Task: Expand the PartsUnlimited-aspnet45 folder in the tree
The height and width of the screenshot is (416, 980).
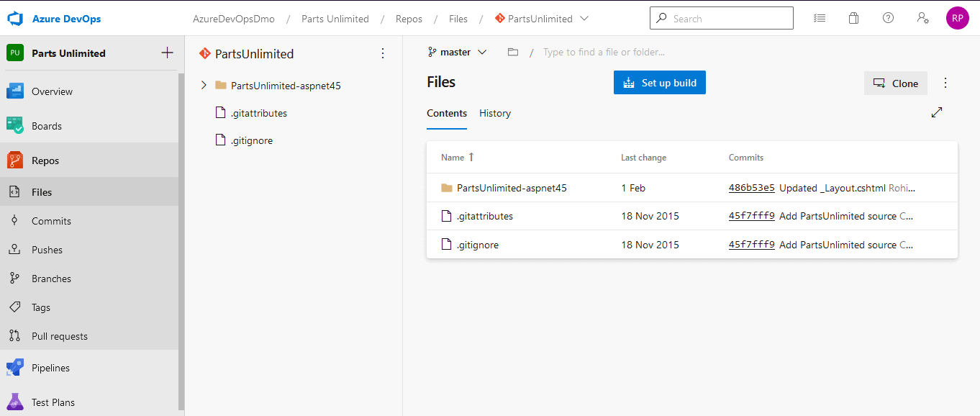Action: 204,85
